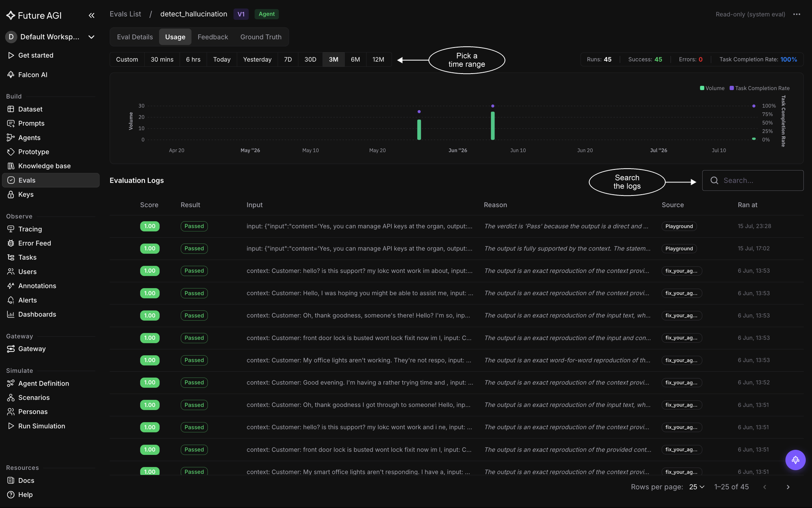Open Get started page
This screenshot has height=508, width=812.
pyautogui.click(x=51, y=55)
